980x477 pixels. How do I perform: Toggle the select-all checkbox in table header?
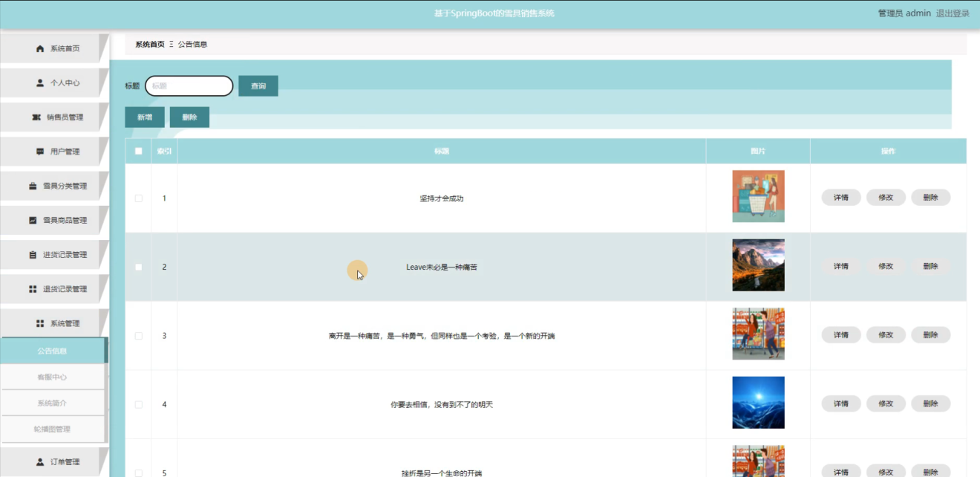tap(138, 151)
